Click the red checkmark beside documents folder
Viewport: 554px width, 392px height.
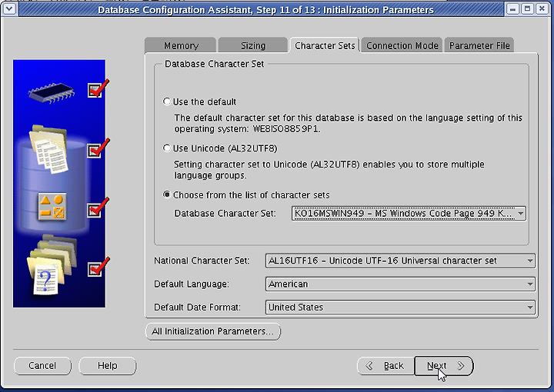(x=98, y=148)
